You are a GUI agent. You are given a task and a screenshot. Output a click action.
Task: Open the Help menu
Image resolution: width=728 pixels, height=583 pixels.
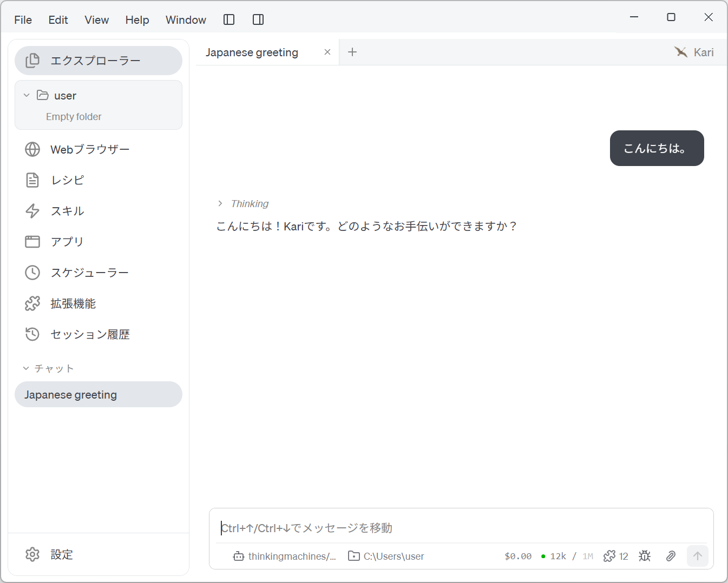coord(137,20)
